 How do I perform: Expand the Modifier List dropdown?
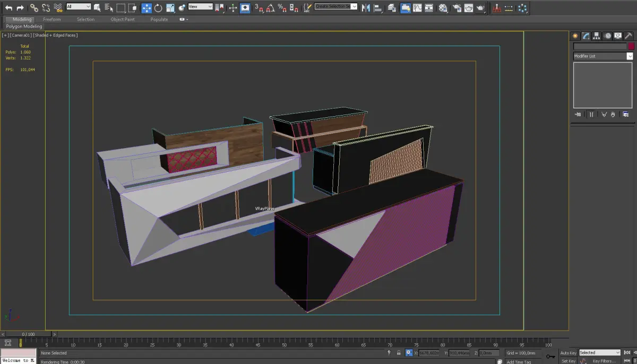point(630,56)
